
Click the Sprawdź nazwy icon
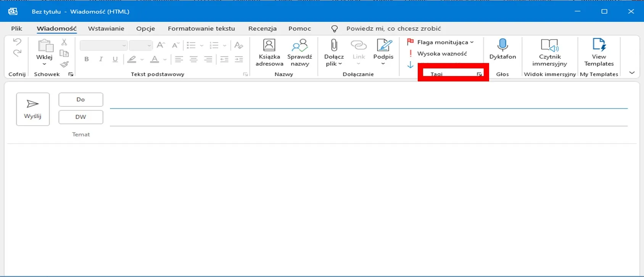pos(299,45)
